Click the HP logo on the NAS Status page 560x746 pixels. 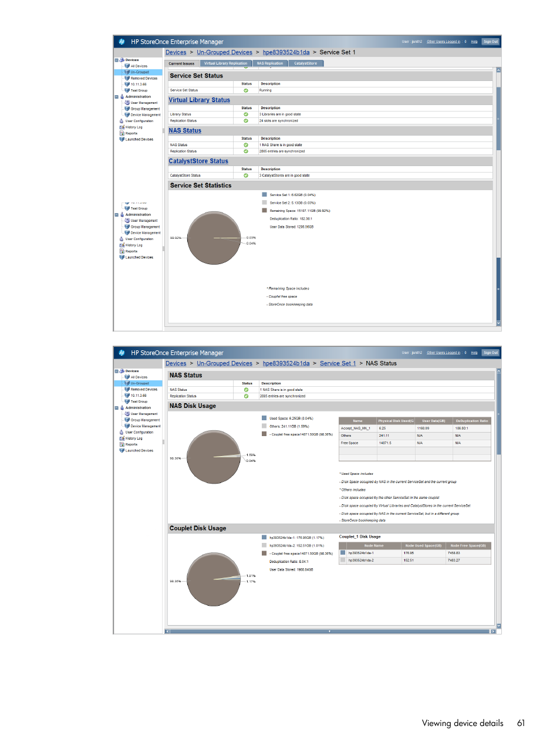[122, 353]
